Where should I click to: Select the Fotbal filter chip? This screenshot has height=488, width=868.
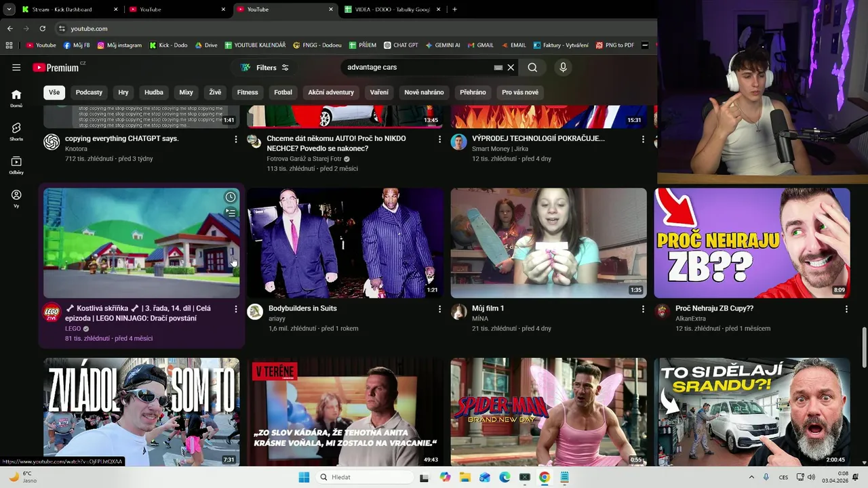pos(283,92)
